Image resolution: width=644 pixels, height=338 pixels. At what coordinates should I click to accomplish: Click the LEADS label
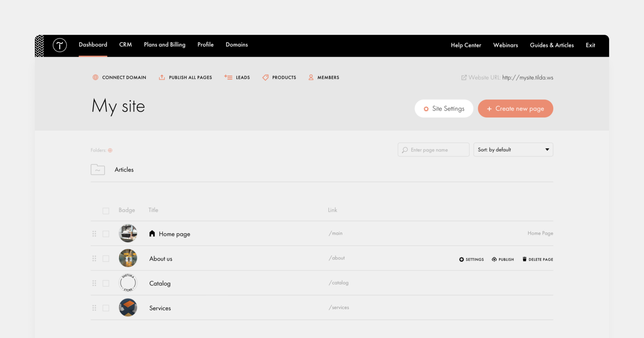click(x=243, y=77)
